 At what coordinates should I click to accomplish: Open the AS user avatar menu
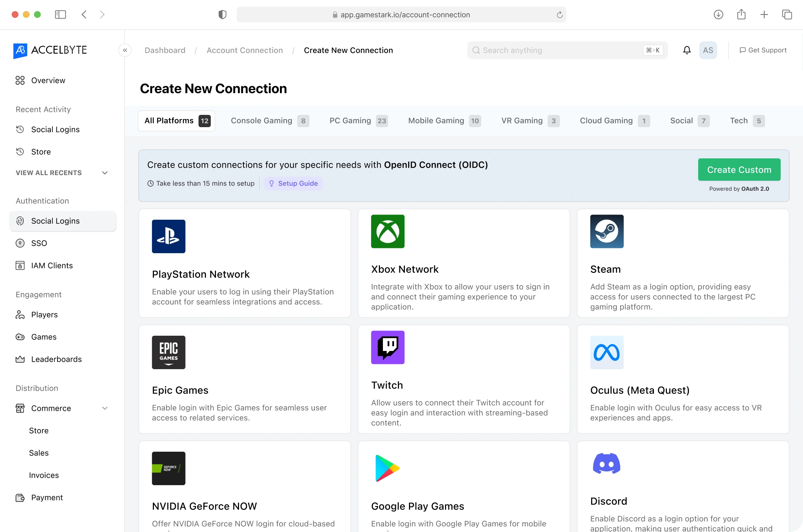coord(708,50)
